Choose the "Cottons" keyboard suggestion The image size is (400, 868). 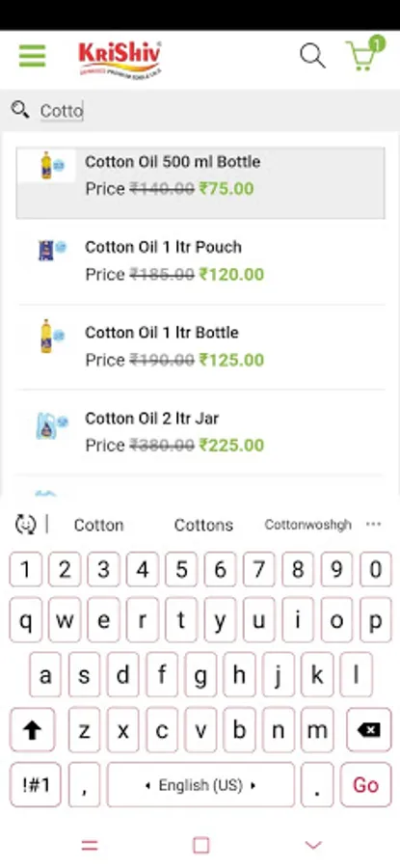(x=203, y=525)
